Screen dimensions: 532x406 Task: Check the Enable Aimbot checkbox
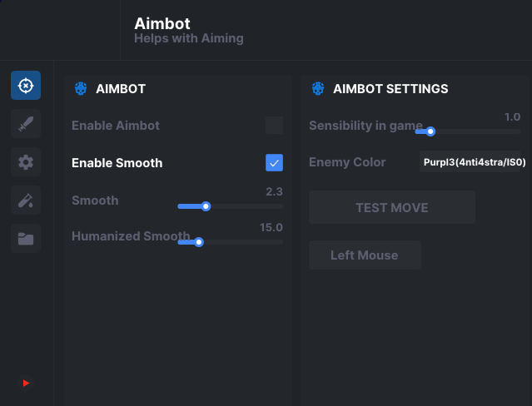(274, 126)
